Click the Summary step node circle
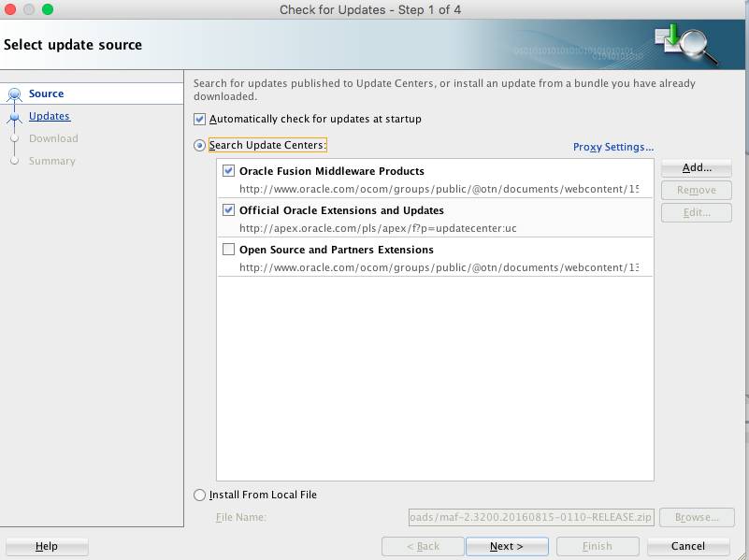This screenshot has width=749, height=560. point(15,161)
